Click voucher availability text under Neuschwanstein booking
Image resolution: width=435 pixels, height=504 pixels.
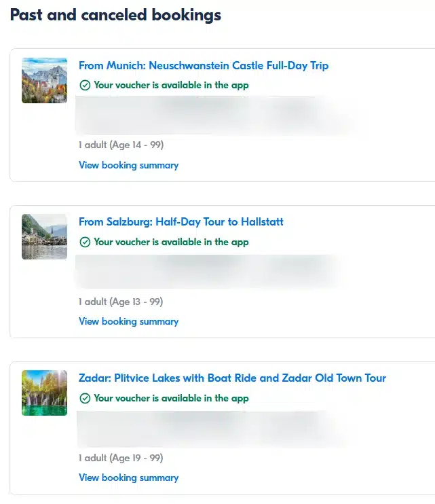pos(171,86)
